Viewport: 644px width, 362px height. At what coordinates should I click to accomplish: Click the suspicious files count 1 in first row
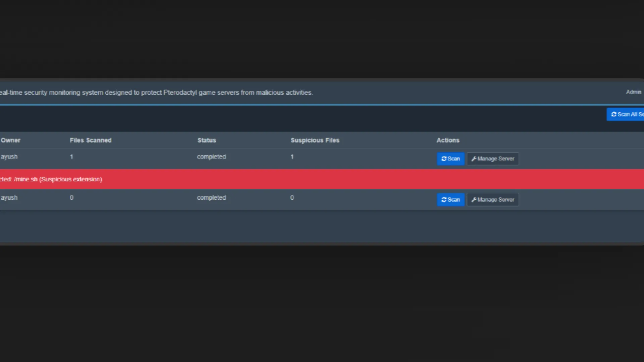(292, 157)
